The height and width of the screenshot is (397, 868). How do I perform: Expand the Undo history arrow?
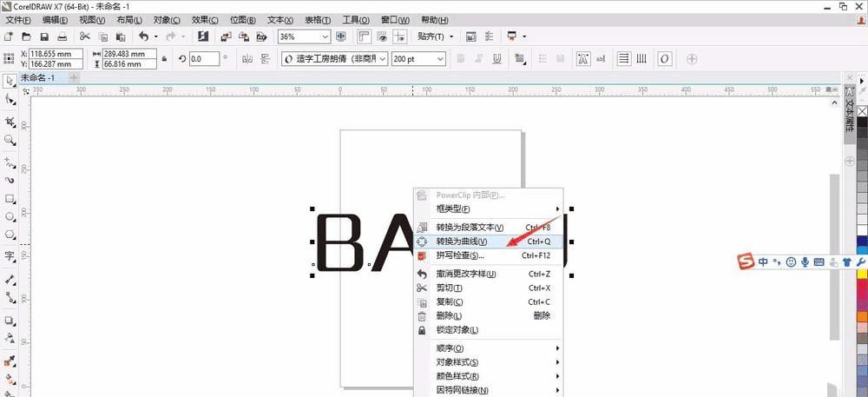[x=156, y=36]
